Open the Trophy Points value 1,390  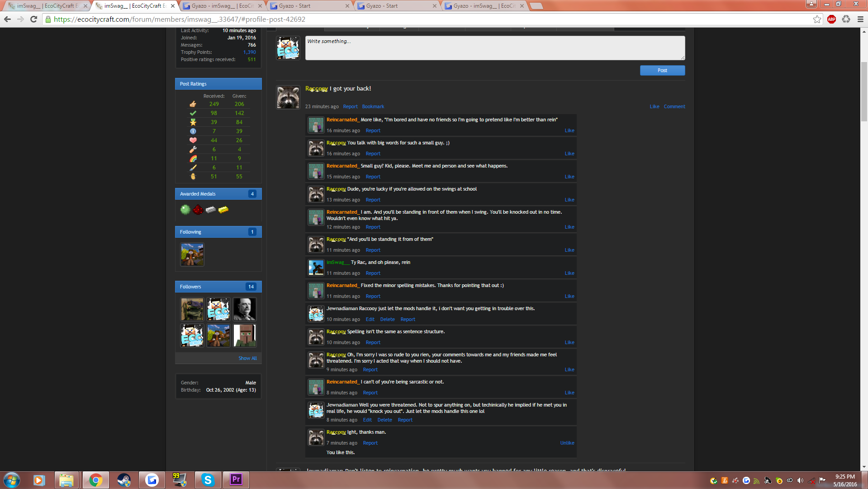pyautogui.click(x=249, y=52)
